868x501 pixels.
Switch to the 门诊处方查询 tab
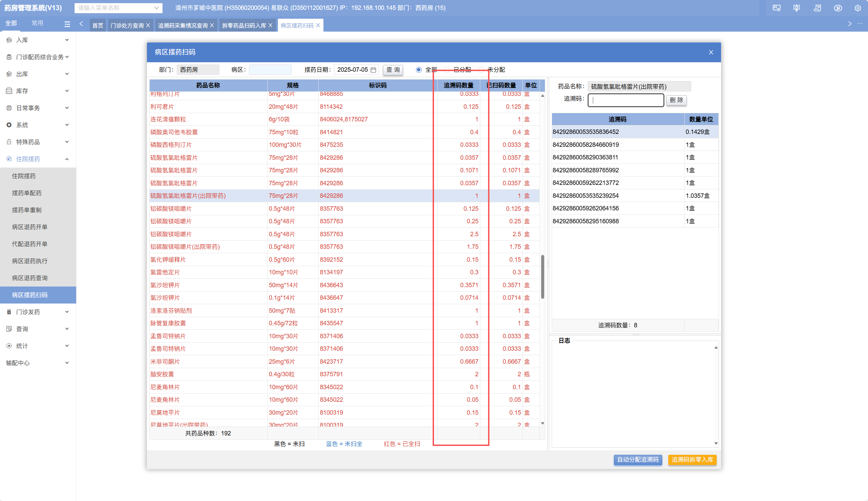pyautogui.click(x=127, y=25)
